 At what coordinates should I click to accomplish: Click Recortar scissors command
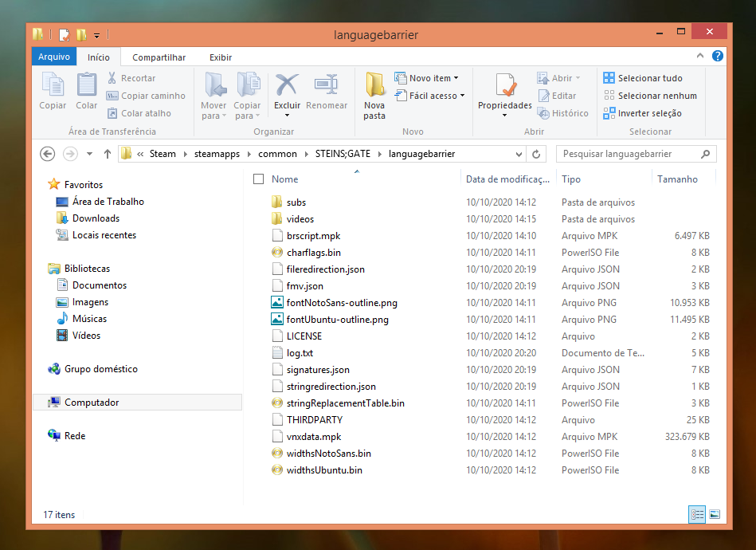[x=131, y=78]
